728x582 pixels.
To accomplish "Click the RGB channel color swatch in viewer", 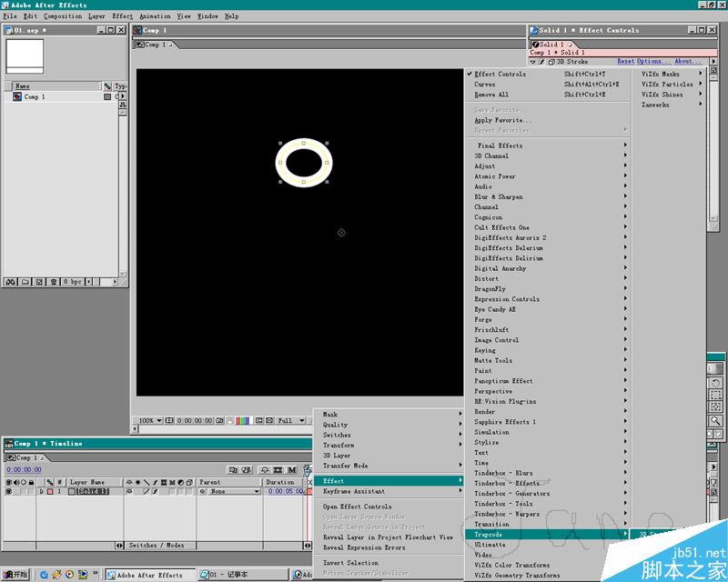I will coord(244,421).
